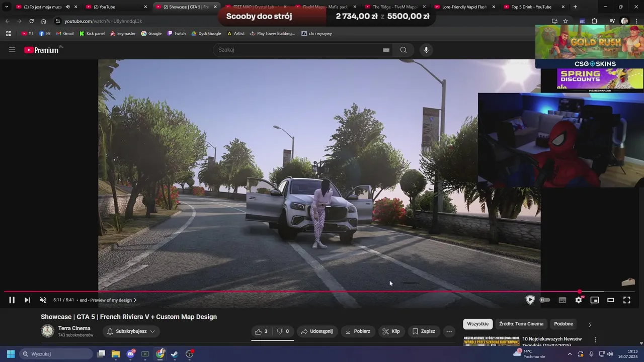The width and height of the screenshot is (644, 362).
Task: Click the shield play icon in player
Action: tap(530, 300)
